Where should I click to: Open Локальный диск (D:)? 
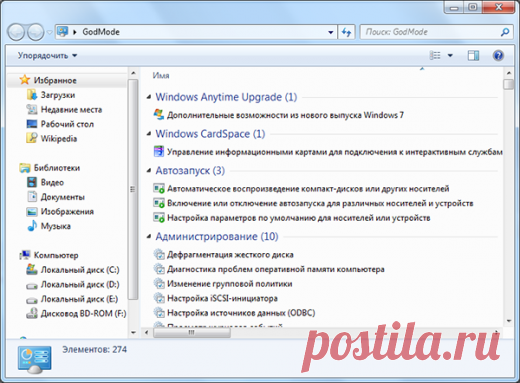(x=80, y=284)
